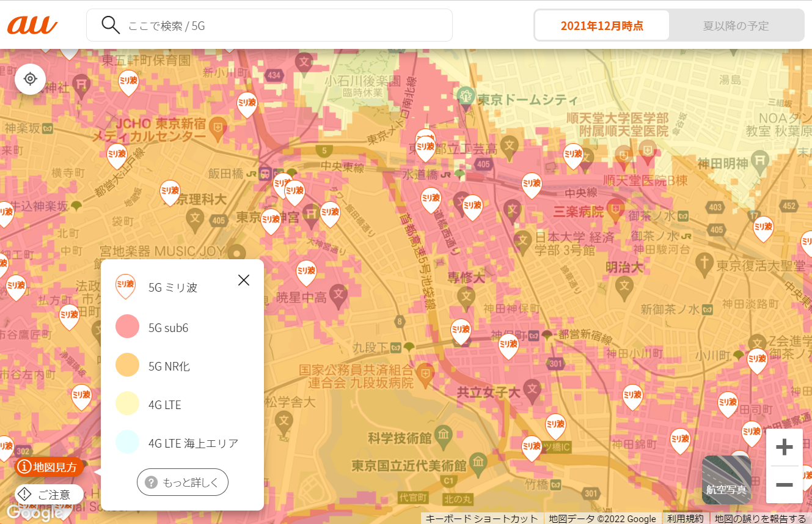Click ミリ波 pin near 神田錦町
Image resolution: width=812 pixels, height=524 pixels.
(680, 441)
